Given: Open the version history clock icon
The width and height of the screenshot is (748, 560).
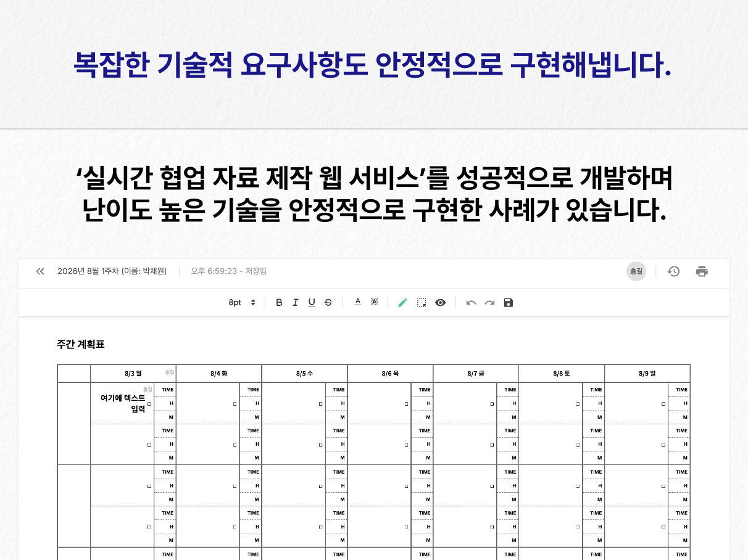Looking at the screenshot, I should 674,271.
